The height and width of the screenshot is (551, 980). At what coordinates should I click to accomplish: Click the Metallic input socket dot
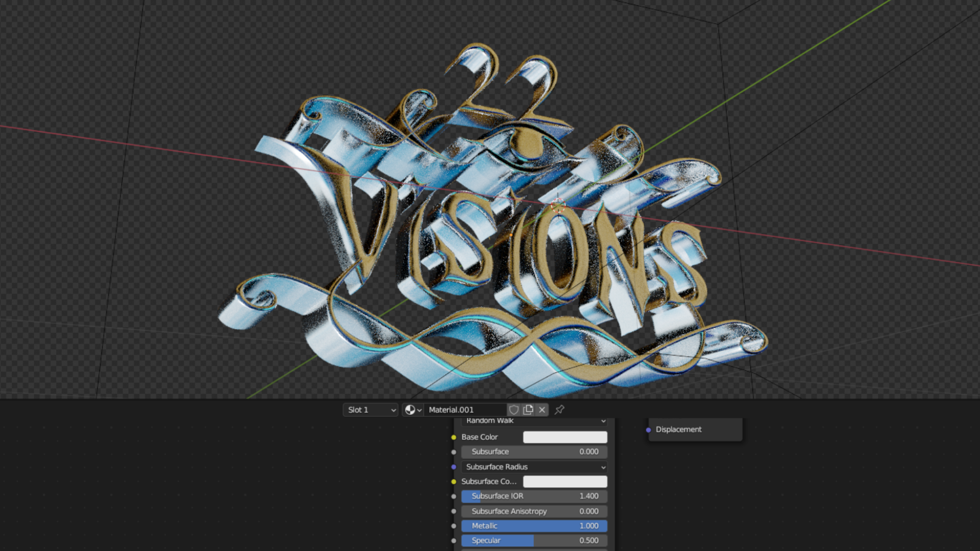[x=454, y=526]
